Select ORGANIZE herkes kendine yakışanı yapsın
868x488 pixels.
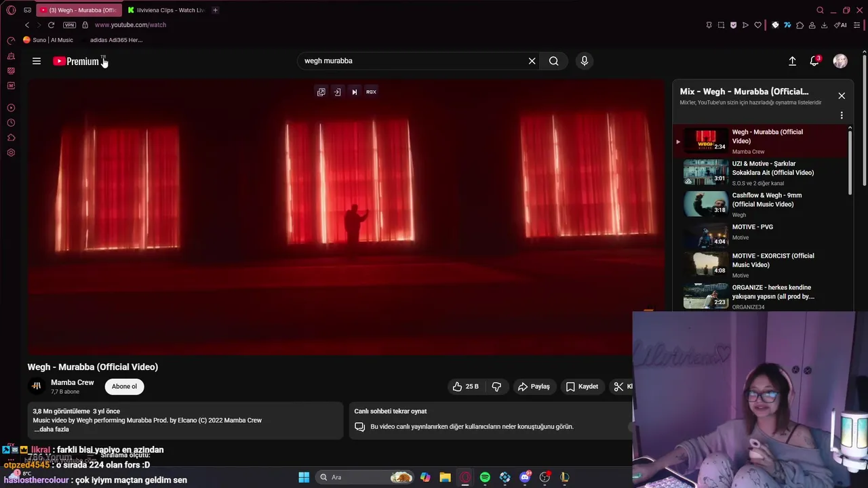761,296
